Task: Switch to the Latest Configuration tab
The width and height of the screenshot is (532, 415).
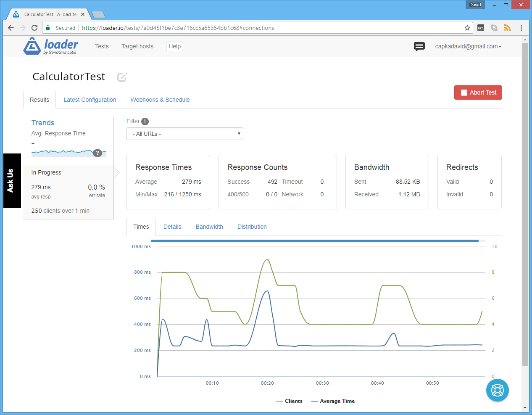Action: 90,100
